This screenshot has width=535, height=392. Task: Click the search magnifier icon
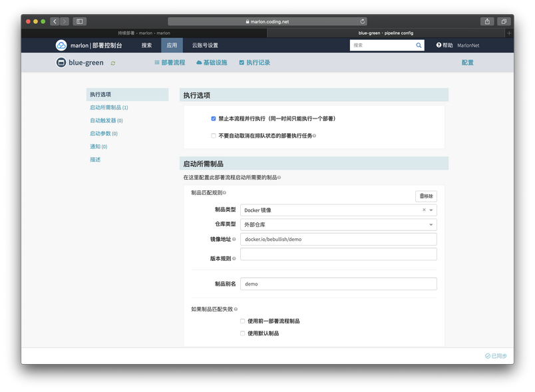click(419, 45)
